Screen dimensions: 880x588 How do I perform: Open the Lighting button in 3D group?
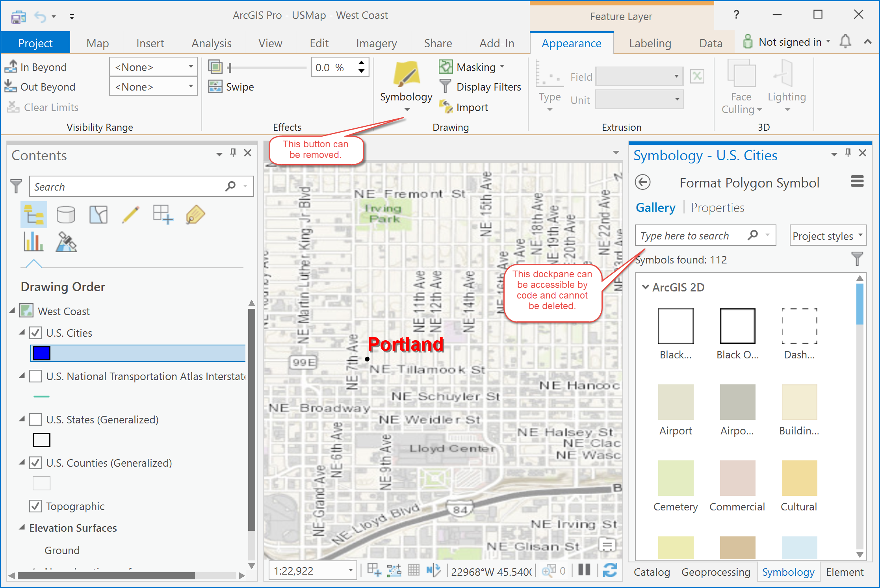[x=787, y=87]
